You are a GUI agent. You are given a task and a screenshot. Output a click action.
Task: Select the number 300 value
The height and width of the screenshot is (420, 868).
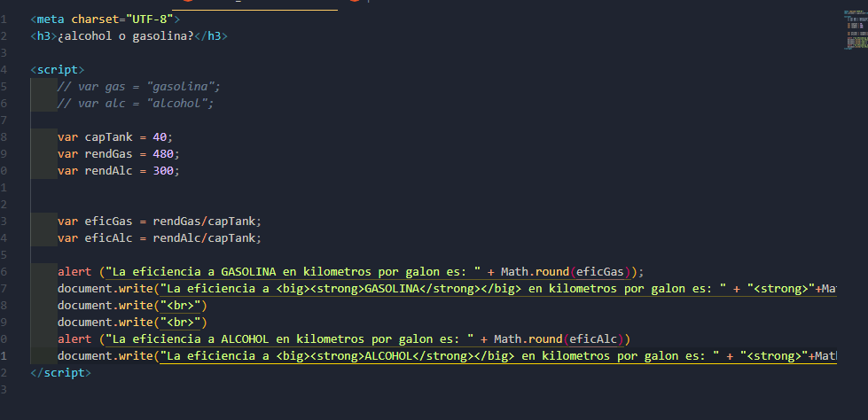click(163, 171)
